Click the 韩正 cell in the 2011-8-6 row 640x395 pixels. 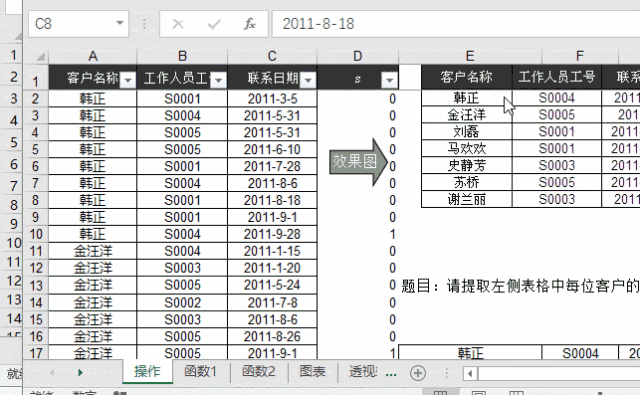pos(93,184)
